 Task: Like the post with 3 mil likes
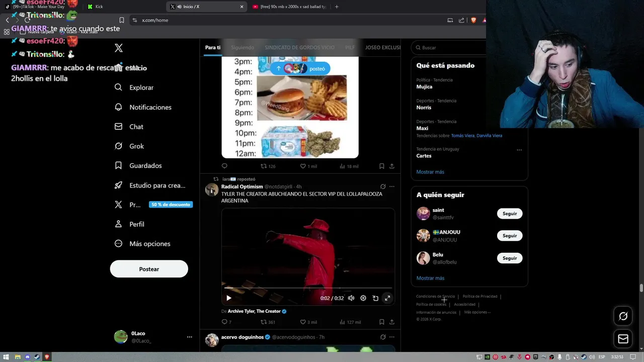point(308,322)
